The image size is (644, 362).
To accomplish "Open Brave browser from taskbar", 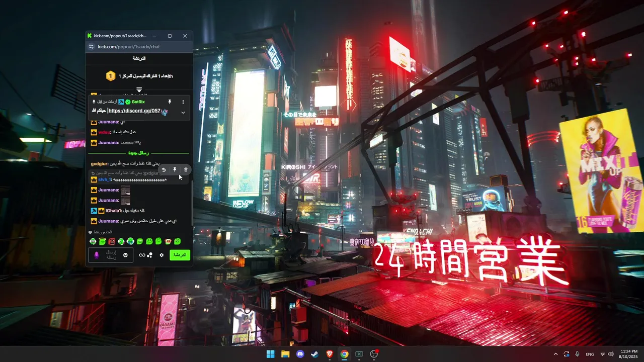I will (x=330, y=354).
